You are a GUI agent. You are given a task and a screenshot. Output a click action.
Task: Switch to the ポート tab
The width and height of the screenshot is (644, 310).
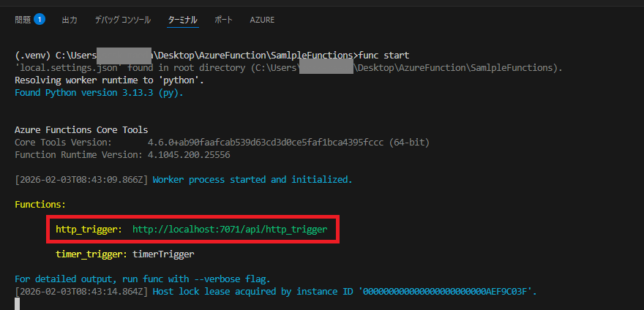[223, 20]
